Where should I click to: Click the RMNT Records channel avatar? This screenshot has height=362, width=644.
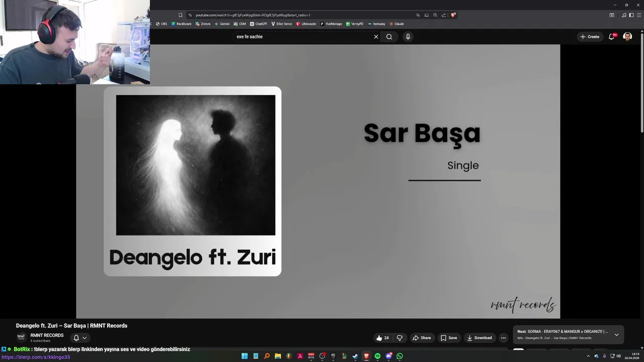click(x=21, y=337)
